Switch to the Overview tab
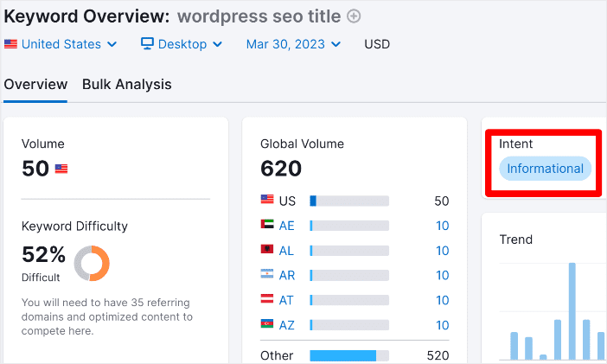This screenshot has width=607, height=364. coord(35,85)
